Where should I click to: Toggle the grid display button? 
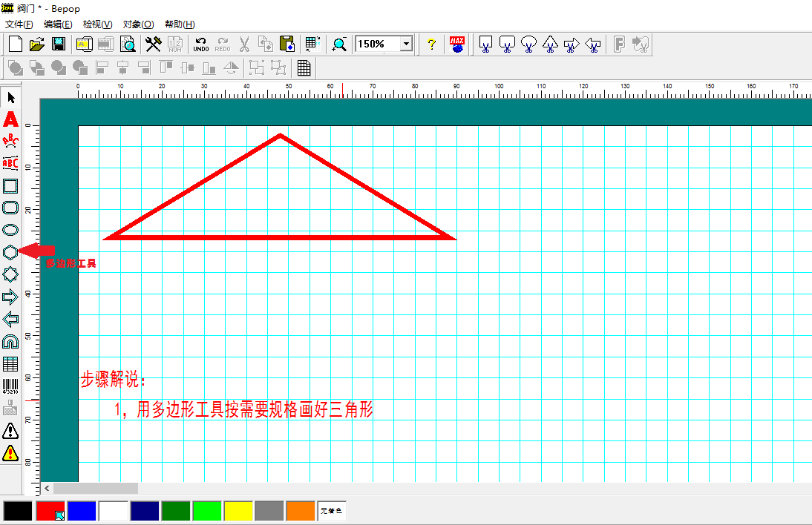304,67
